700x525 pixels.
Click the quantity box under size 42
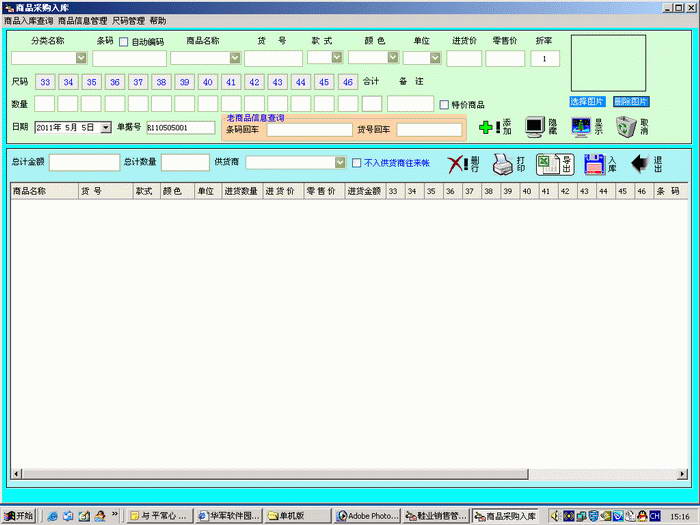(254, 104)
